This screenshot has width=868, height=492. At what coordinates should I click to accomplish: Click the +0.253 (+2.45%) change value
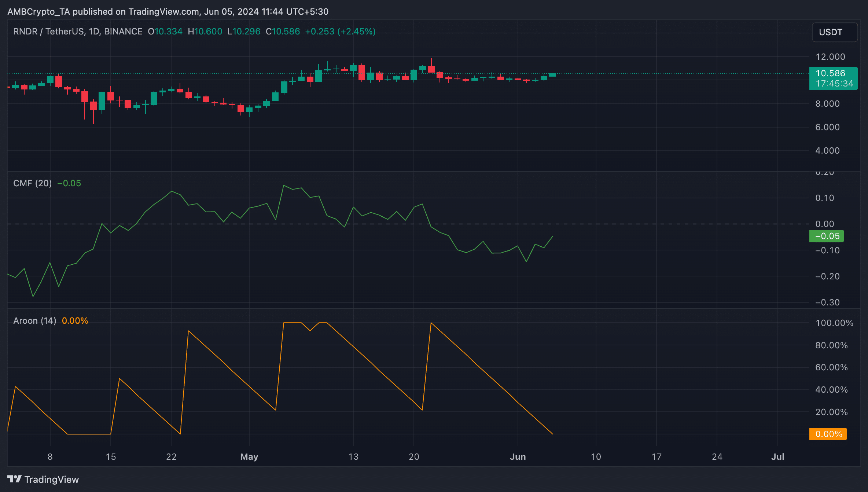click(x=340, y=32)
